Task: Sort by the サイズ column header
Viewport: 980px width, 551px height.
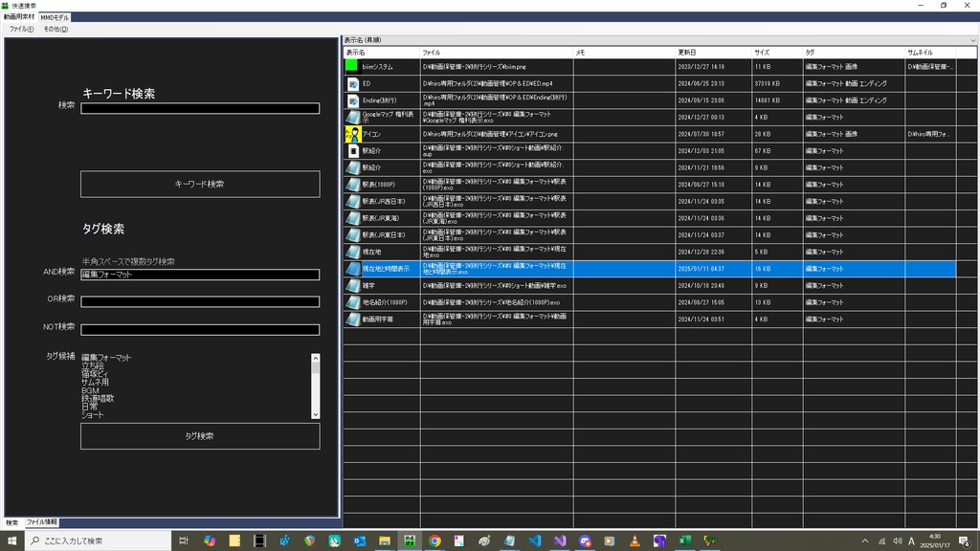Action: [777, 53]
